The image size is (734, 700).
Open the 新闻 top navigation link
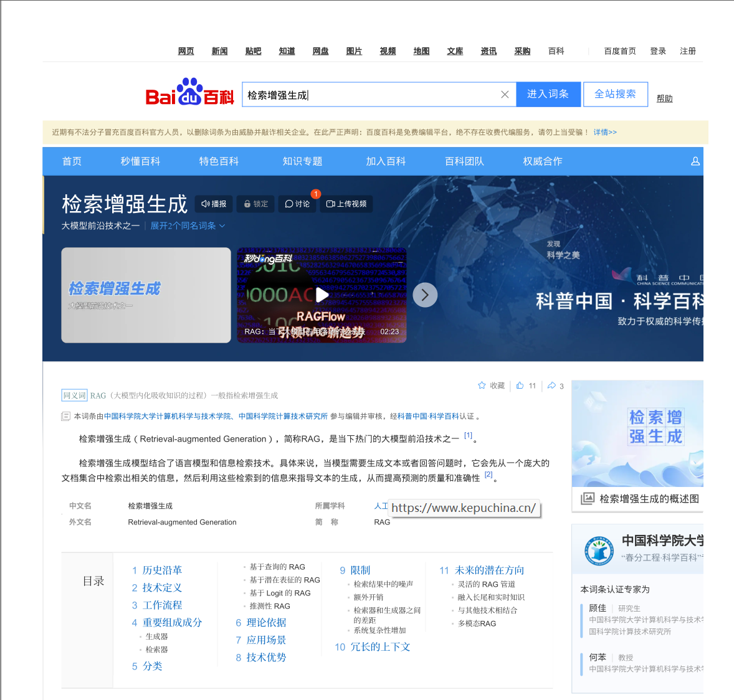tap(219, 51)
